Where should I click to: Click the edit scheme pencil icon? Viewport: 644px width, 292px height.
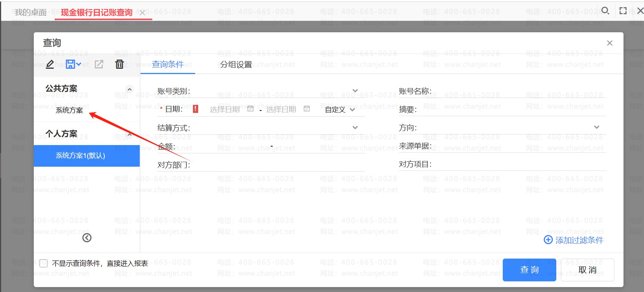tap(50, 64)
